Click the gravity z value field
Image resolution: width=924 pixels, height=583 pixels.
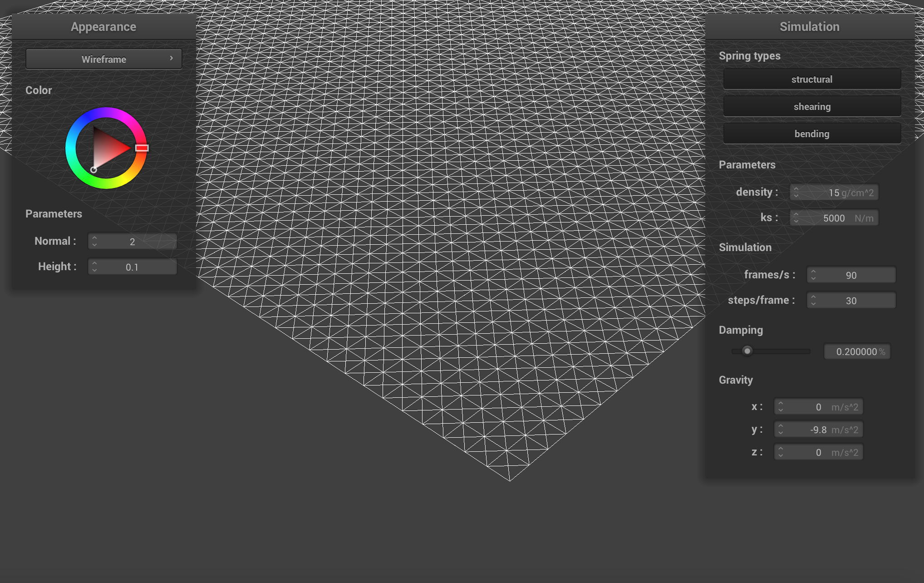click(x=818, y=452)
